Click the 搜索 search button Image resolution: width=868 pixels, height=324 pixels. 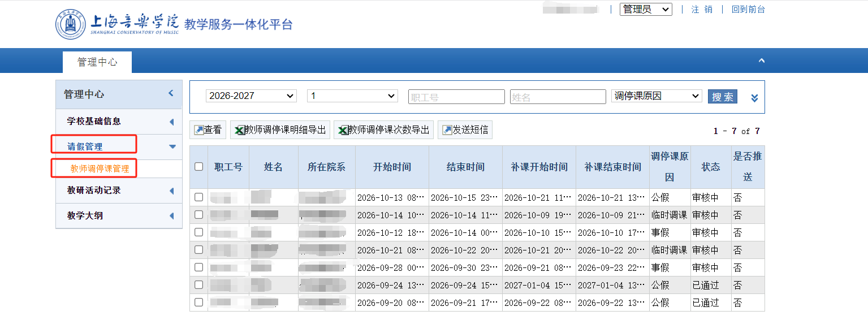click(x=723, y=97)
